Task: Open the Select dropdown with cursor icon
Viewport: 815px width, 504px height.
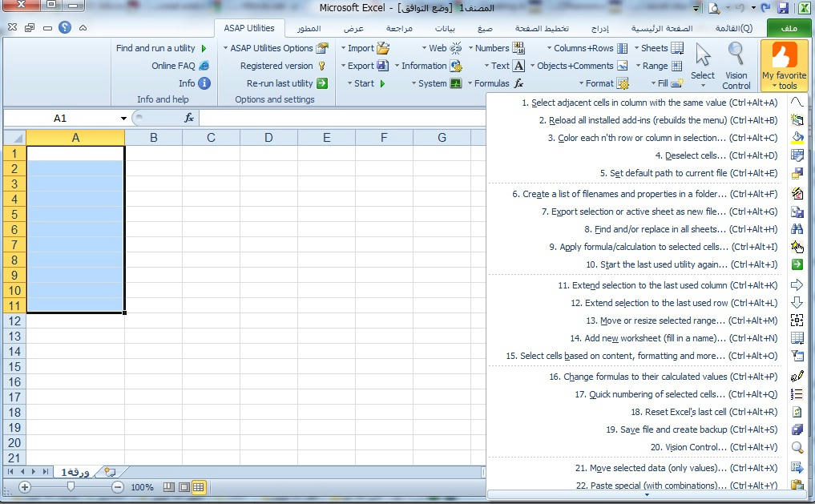Action: (x=703, y=66)
